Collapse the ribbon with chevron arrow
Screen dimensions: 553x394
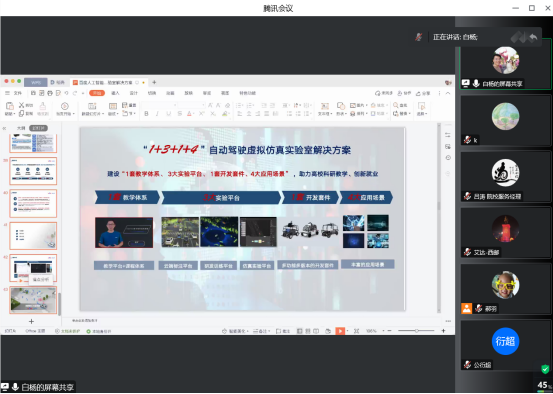click(448, 93)
